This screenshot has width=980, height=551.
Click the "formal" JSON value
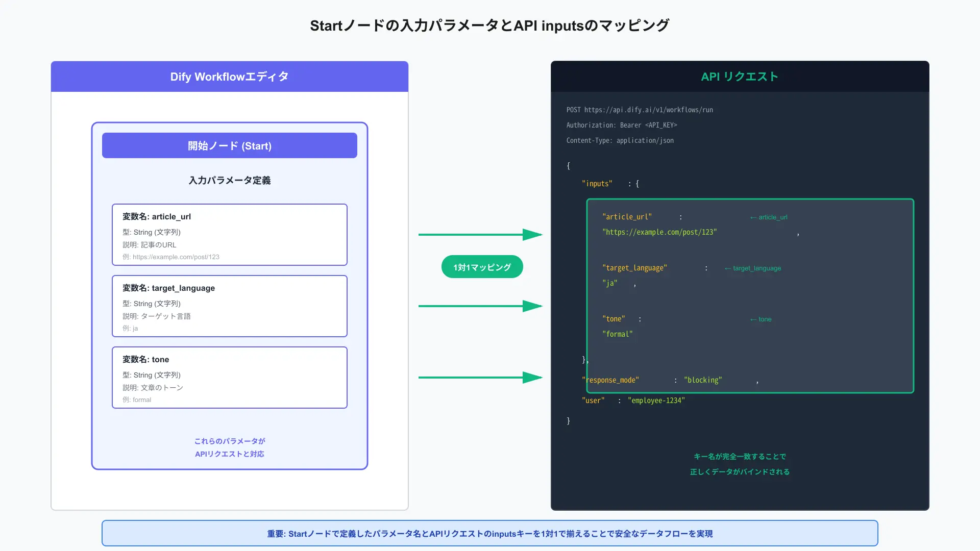(618, 334)
